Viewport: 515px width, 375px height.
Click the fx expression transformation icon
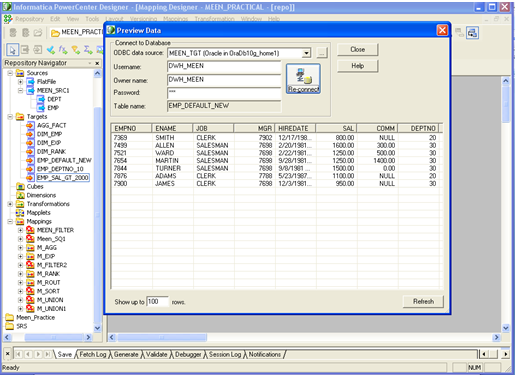[63, 50]
